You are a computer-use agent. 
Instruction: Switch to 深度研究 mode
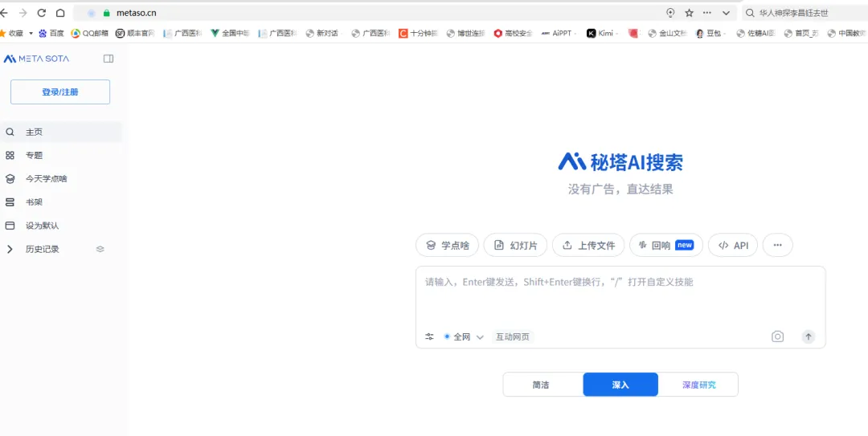pos(698,385)
